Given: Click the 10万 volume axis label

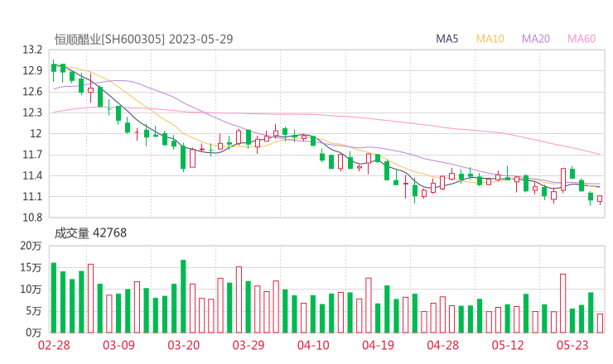Looking at the screenshot, I should (x=31, y=290).
